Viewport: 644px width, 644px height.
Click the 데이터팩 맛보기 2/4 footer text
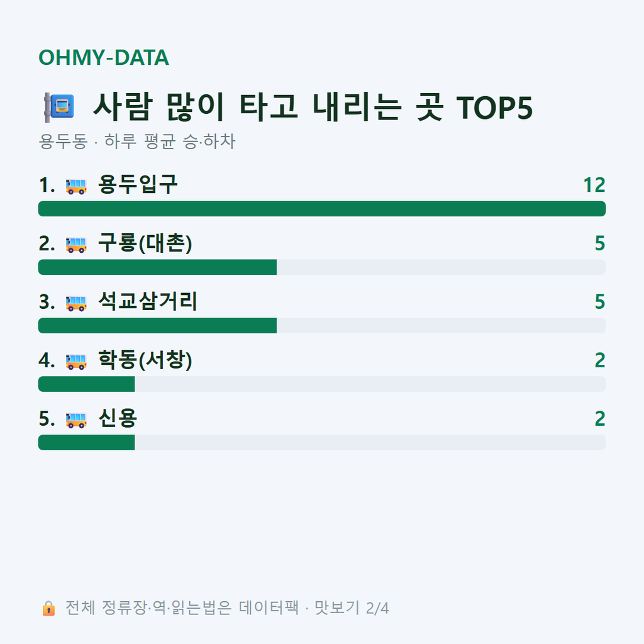coord(226,608)
